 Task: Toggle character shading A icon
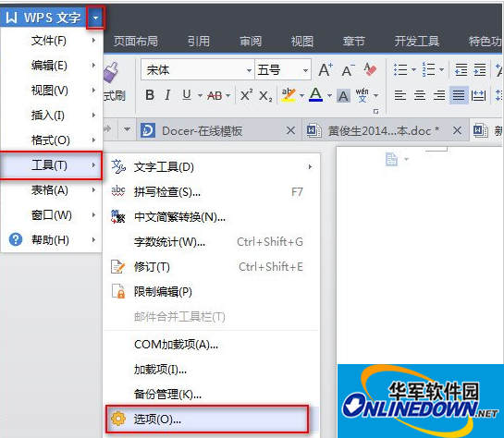(x=343, y=96)
